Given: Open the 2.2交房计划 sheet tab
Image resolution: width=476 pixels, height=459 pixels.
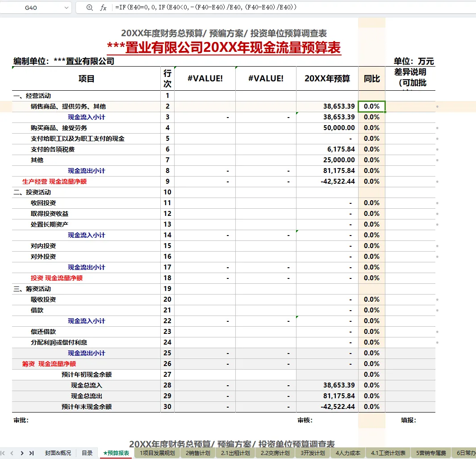Looking at the screenshot, I should [x=275, y=453].
